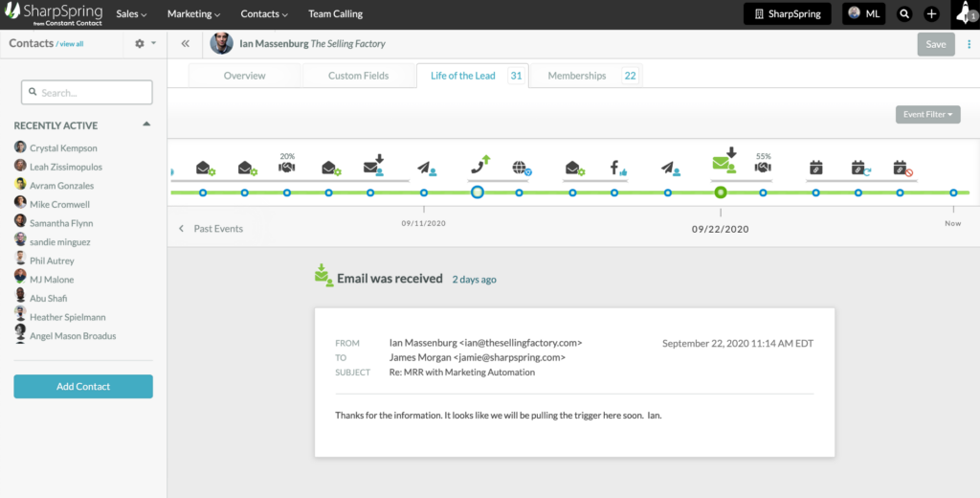
Task: Click the SharpSpring company button
Action: point(787,13)
